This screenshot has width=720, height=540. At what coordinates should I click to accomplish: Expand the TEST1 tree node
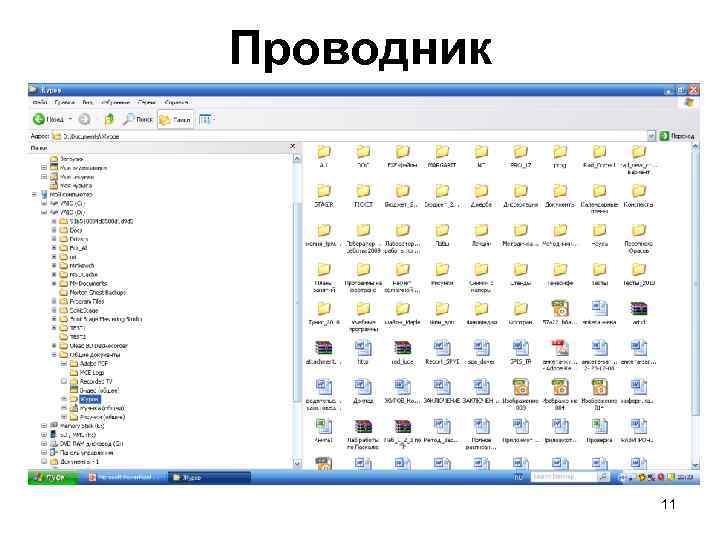pos(54,328)
